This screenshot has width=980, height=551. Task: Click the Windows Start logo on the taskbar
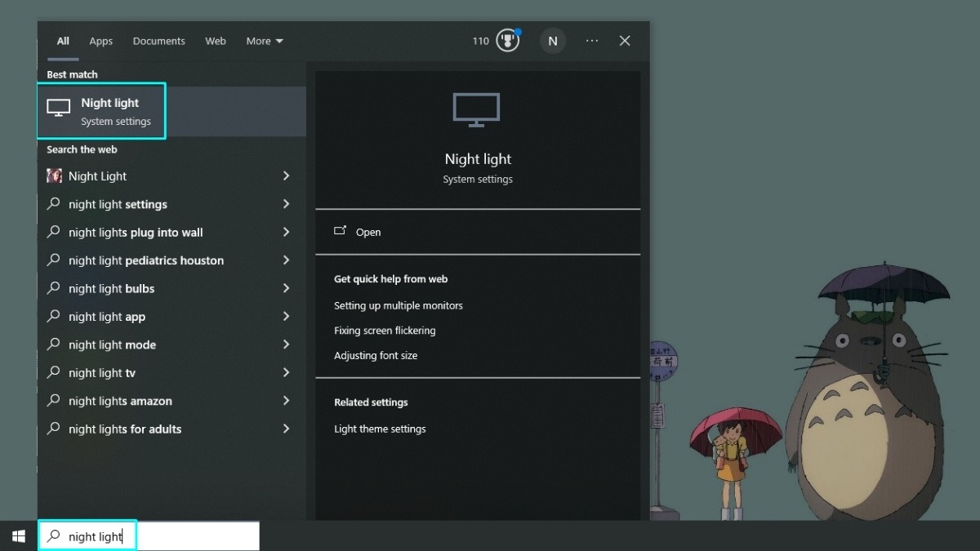click(x=19, y=536)
